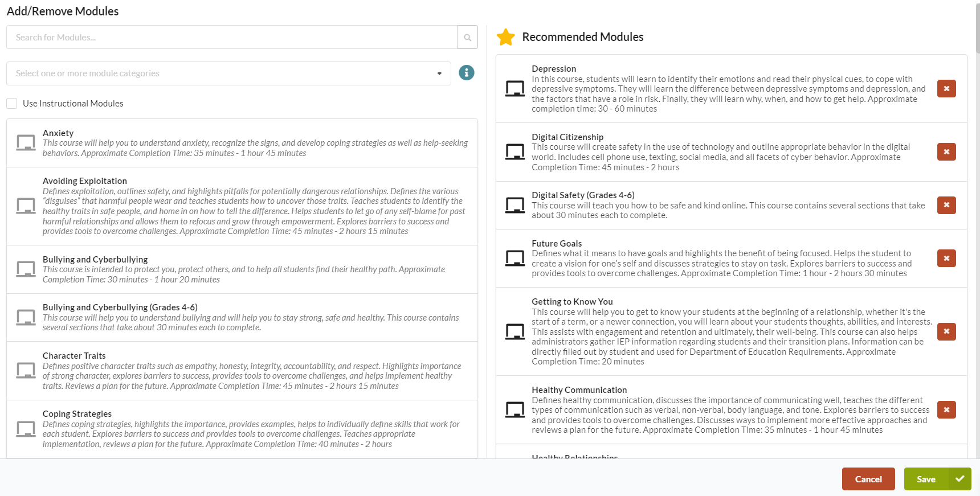Click the red Cancel button
This screenshot has height=496, width=980.
click(868, 479)
